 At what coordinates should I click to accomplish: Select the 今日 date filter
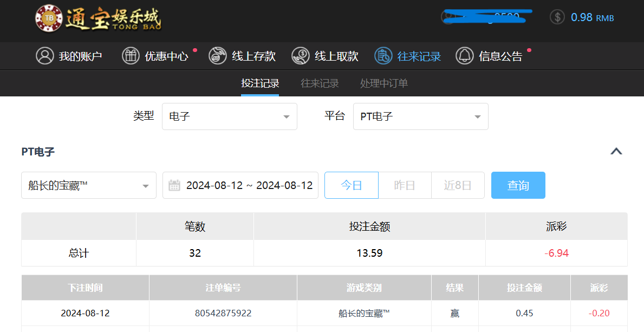351,185
